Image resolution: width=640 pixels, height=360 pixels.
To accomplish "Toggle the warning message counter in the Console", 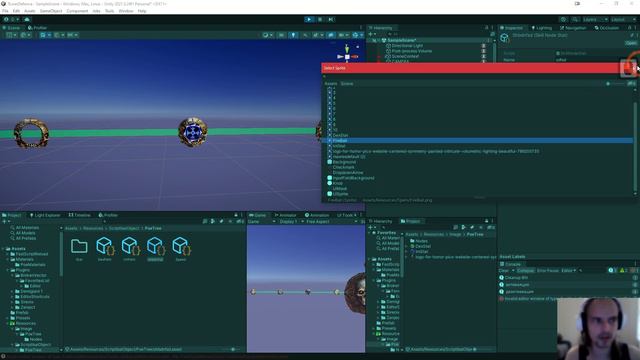I will (624, 271).
